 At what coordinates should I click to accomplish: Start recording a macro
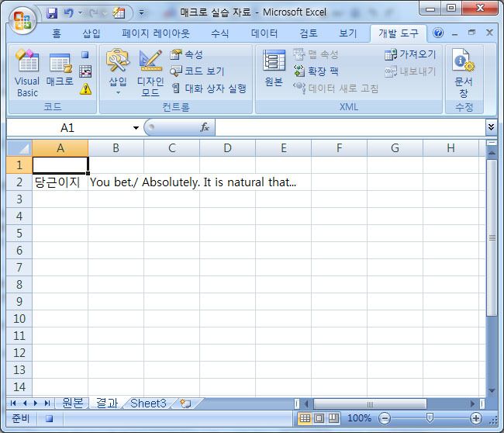85,55
